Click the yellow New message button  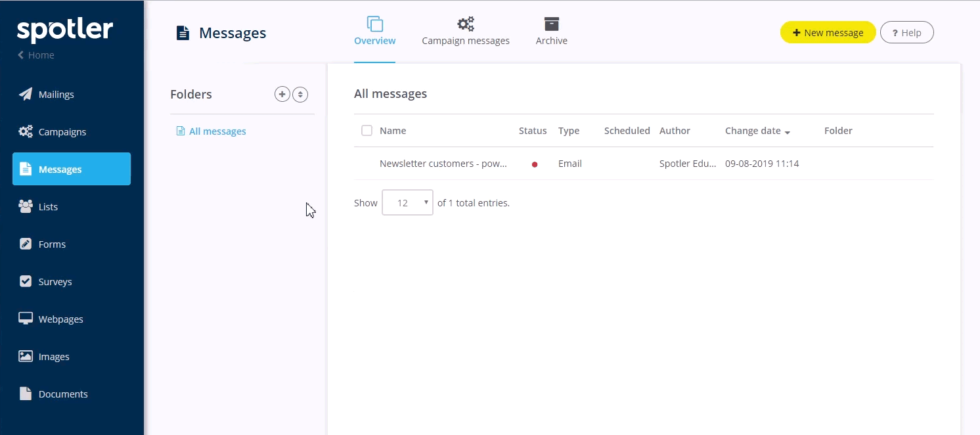(x=828, y=33)
